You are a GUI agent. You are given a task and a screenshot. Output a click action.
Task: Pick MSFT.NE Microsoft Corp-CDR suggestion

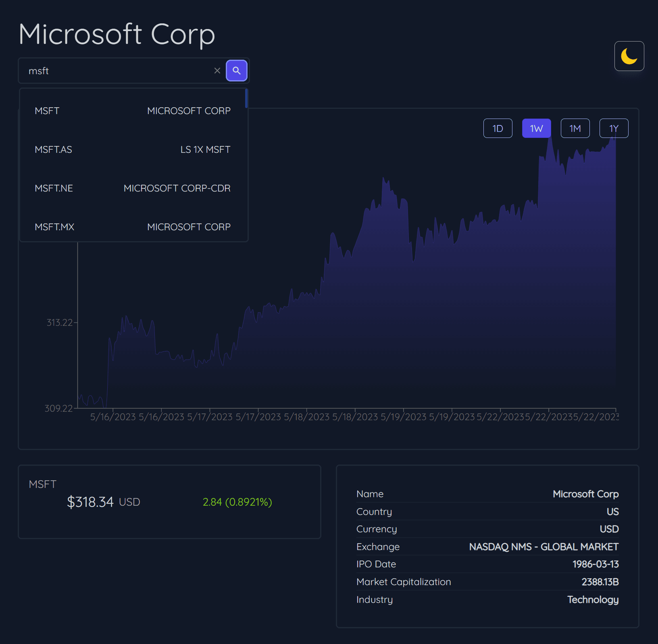tap(133, 188)
